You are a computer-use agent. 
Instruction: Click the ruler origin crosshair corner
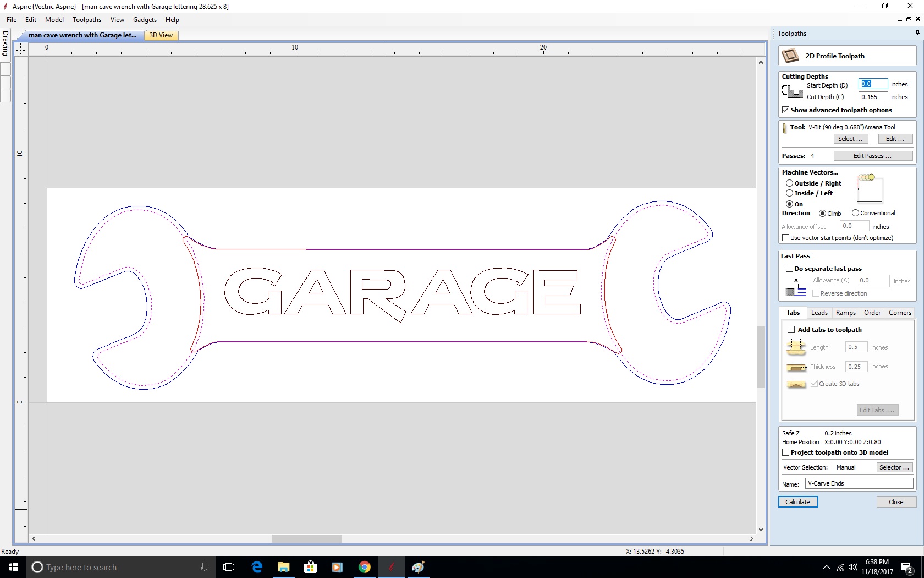(20, 50)
